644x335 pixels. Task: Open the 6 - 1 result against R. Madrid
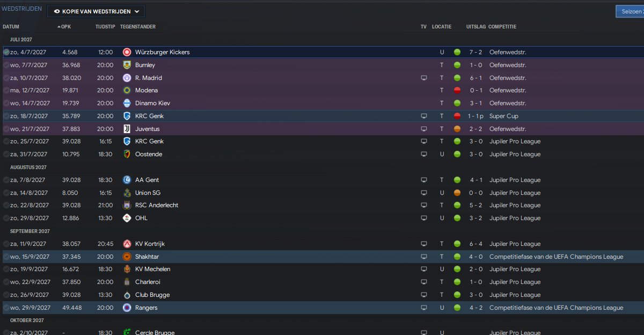[475, 78]
